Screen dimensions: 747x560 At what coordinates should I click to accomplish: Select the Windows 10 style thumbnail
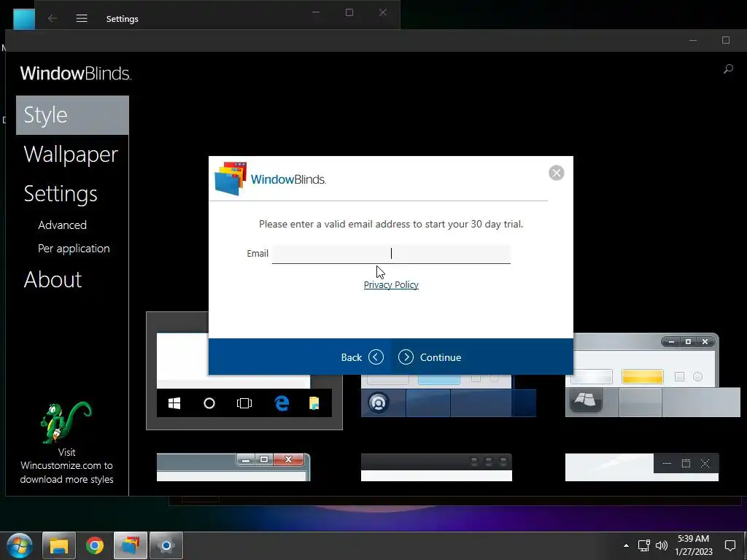(244, 370)
